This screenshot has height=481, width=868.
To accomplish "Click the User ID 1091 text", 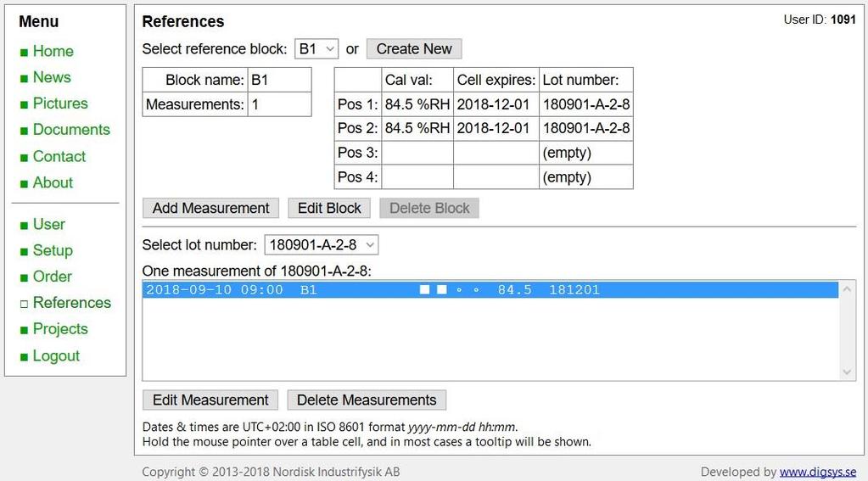I will pos(820,20).
